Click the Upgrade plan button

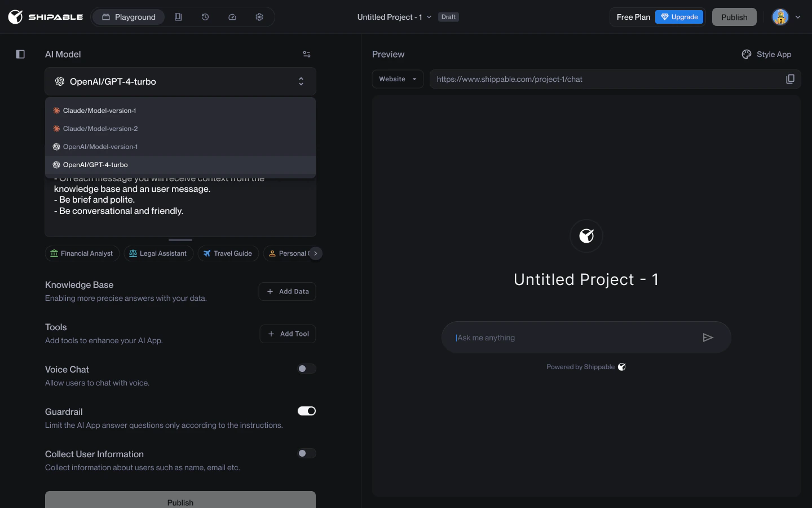[x=679, y=17]
